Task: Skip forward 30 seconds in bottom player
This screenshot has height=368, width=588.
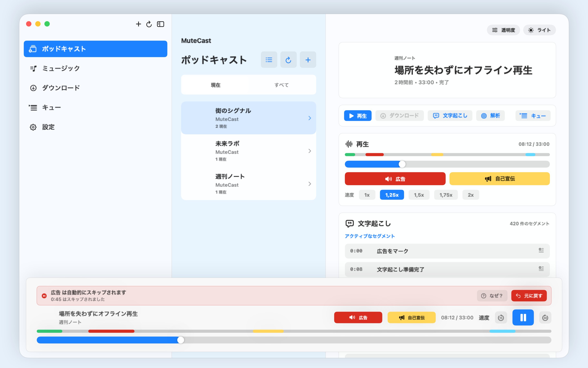Action: [x=545, y=318]
